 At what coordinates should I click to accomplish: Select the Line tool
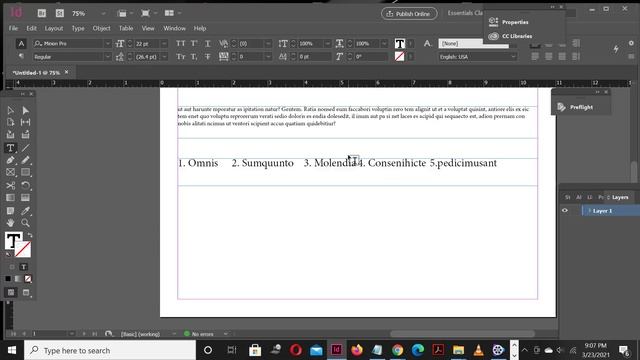(25, 148)
